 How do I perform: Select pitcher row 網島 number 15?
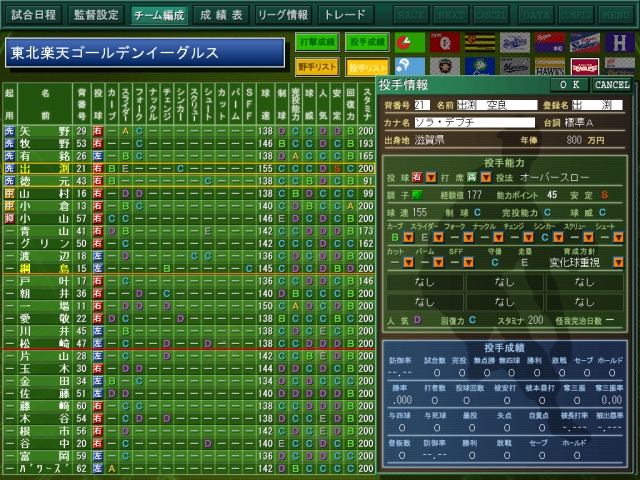(189, 269)
